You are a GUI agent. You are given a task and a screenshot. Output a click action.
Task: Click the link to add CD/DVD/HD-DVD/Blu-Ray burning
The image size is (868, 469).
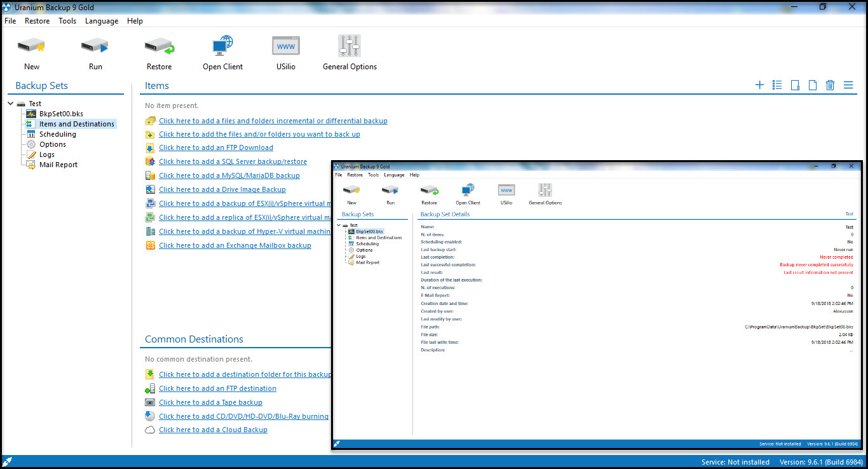[243, 416]
